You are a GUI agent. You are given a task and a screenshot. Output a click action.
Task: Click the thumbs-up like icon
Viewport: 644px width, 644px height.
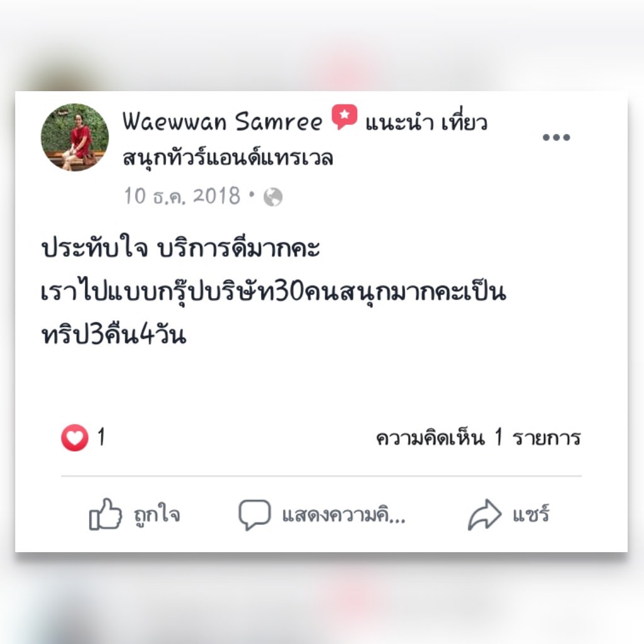pos(106,514)
